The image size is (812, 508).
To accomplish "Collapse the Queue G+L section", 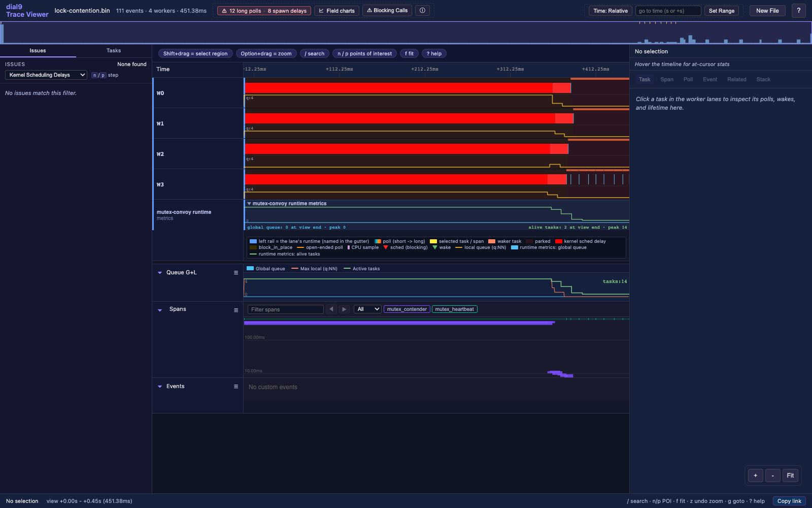I will click(x=160, y=273).
